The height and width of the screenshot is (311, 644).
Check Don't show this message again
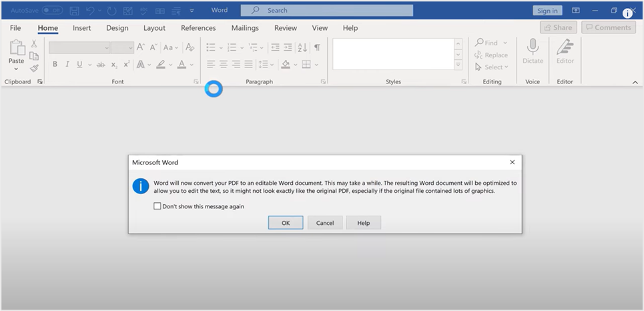tap(157, 206)
